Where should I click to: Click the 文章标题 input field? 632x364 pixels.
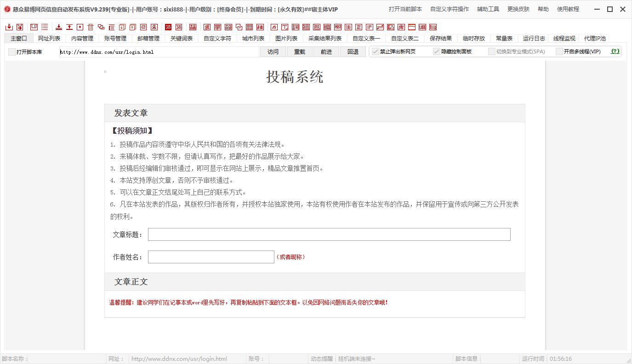click(x=329, y=234)
